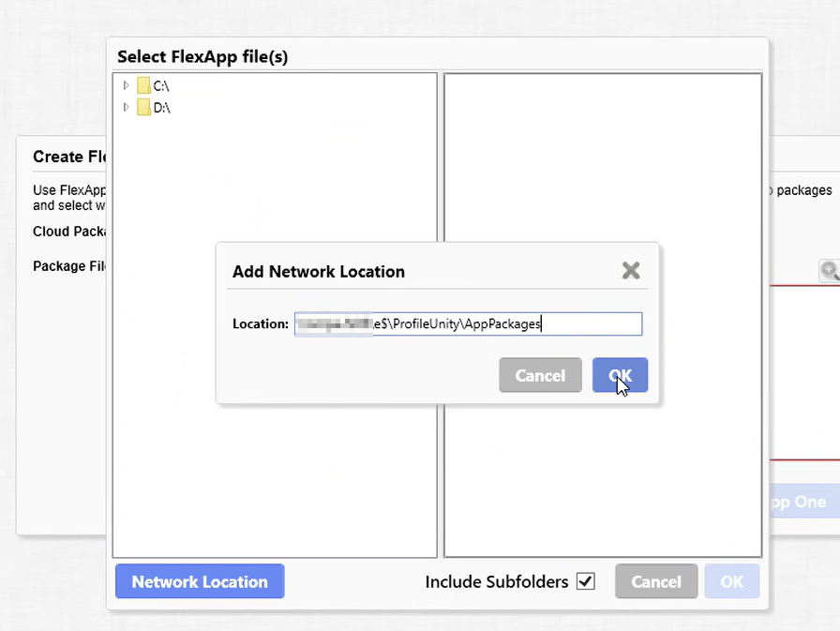Close the Add Network Location dialog

(x=631, y=271)
